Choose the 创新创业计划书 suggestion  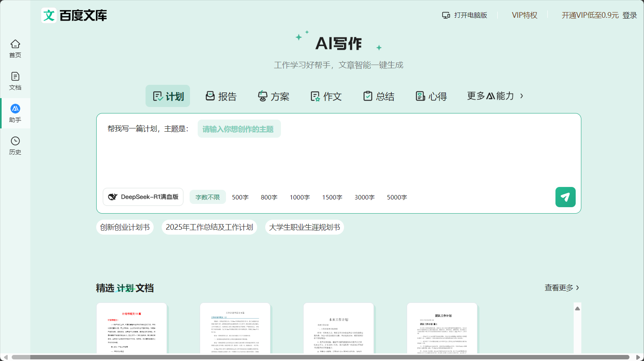click(x=125, y=227)
